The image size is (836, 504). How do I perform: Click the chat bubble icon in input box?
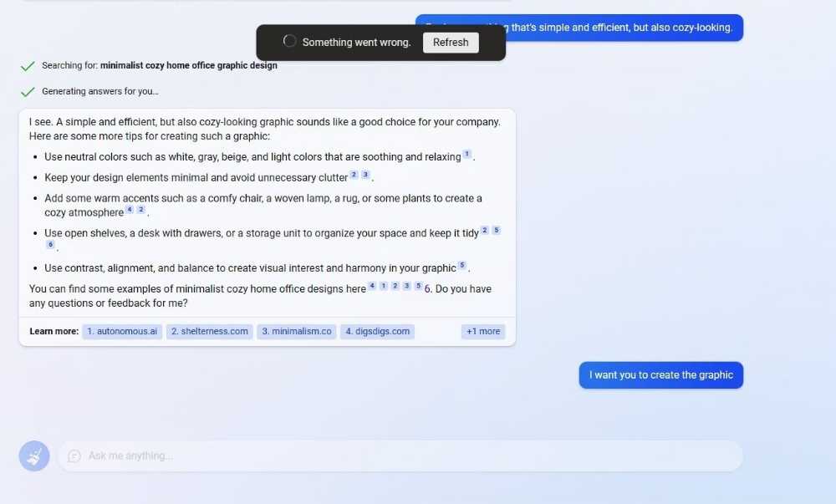74,456
